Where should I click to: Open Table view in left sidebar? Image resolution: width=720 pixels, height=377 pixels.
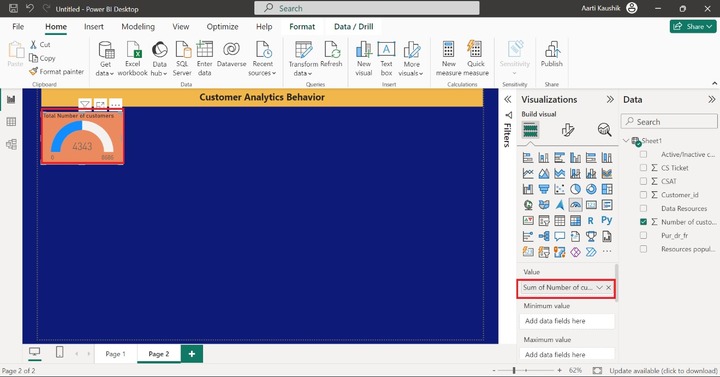[11, 122]
